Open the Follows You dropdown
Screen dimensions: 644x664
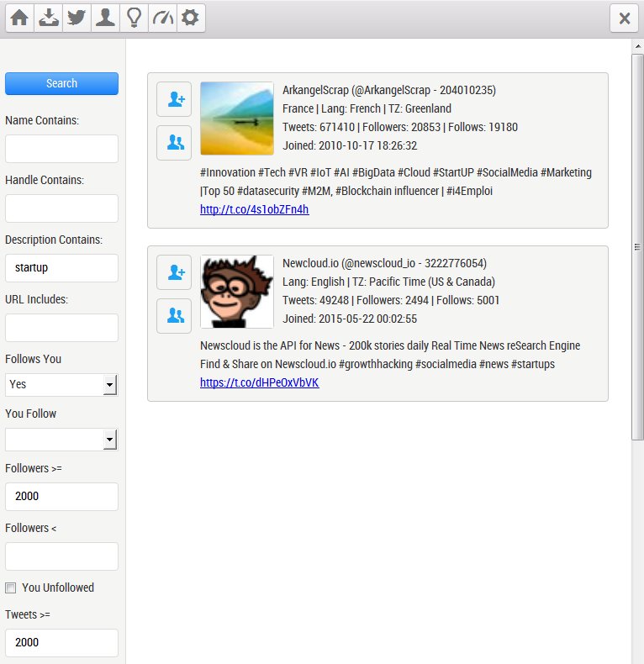coord(61,385)
